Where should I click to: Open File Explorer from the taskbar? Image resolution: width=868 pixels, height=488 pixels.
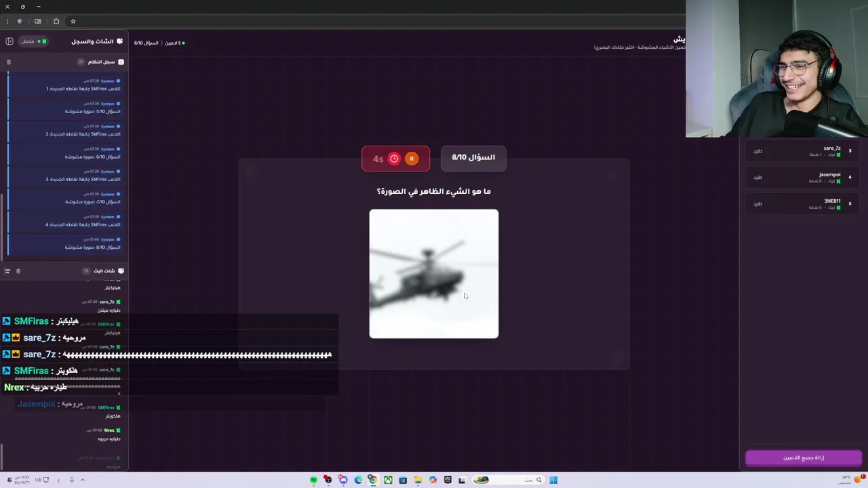[x=418, y=480]
